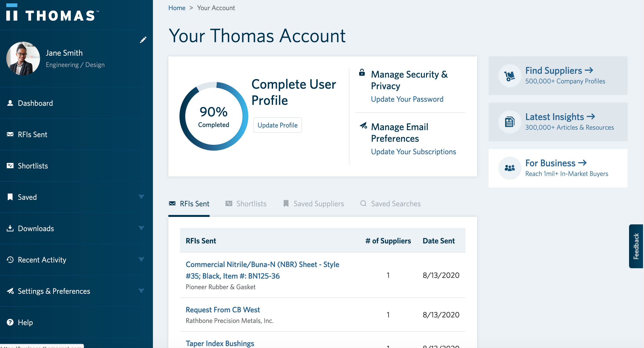Switch to the Saved Suppliers tab
This screenshot has width=644, height=348.
coord(314,204)
